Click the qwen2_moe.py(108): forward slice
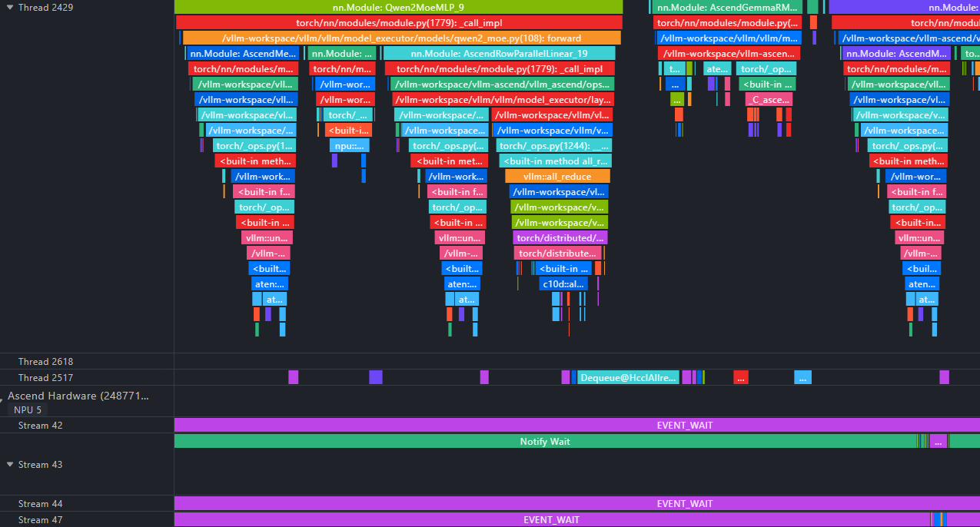980x527 pixels. click(x=401, y=38)
